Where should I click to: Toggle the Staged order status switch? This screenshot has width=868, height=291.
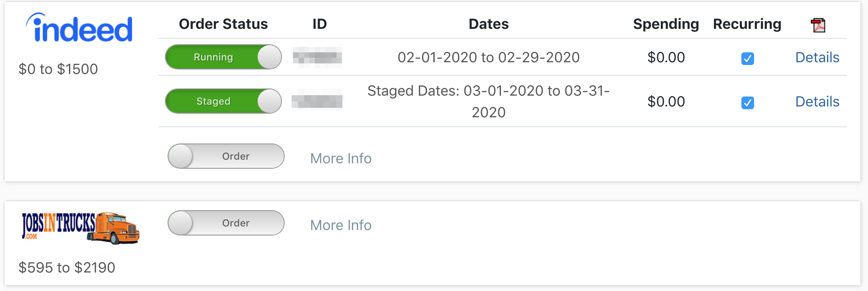pos(223,101)
